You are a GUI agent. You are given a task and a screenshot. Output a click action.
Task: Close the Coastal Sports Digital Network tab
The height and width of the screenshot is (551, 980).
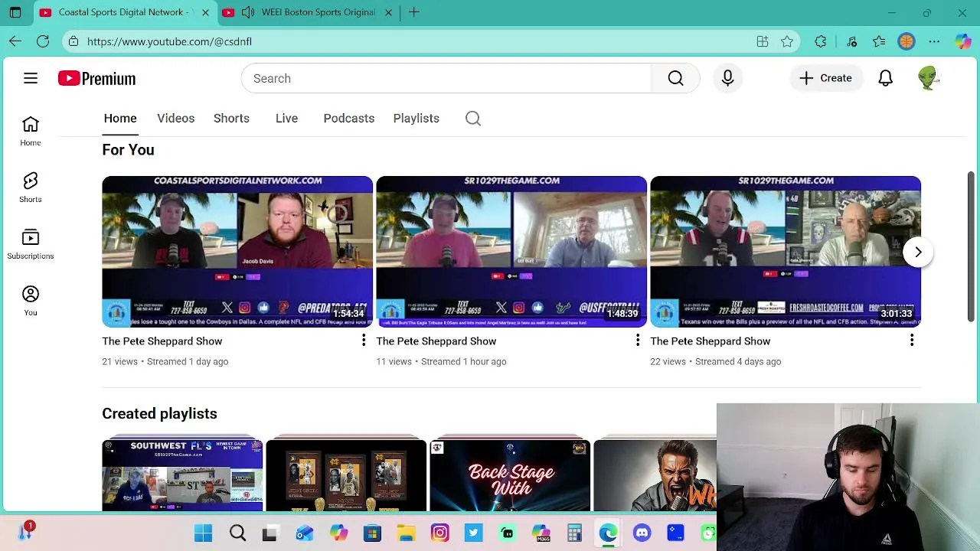click(205, 12)
